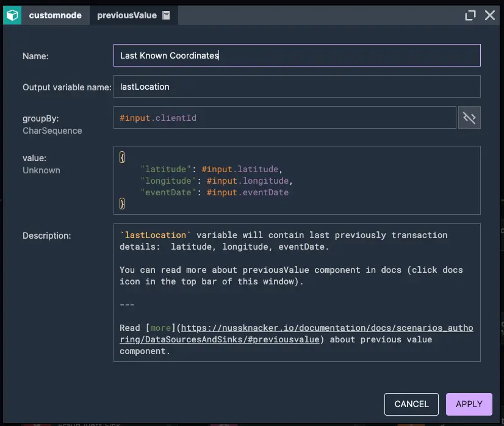
Task: Select the customnode header tab
Action: [56, 15]
